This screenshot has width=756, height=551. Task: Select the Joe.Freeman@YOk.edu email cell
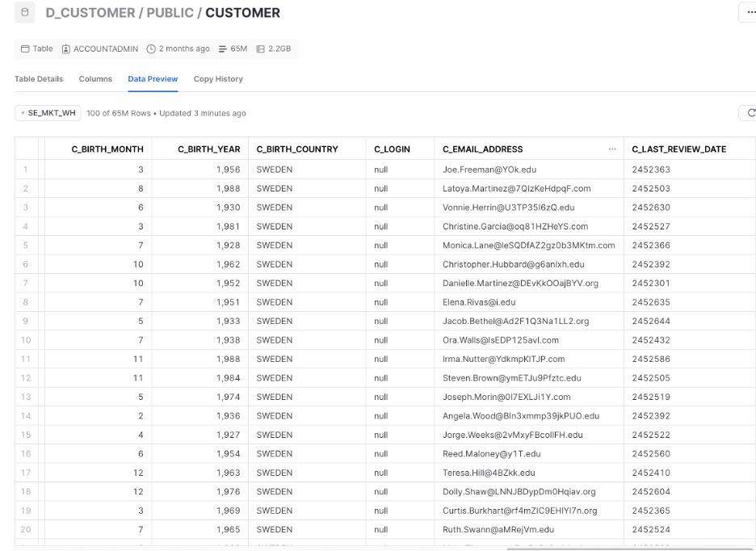[489, 170]
